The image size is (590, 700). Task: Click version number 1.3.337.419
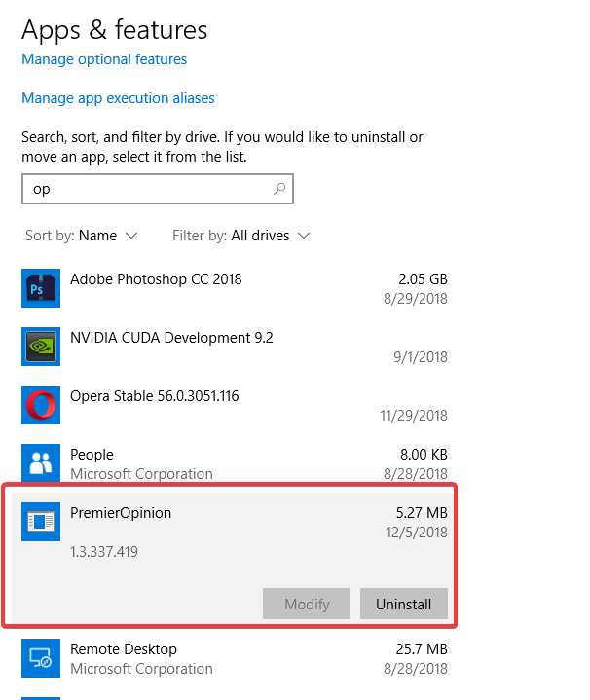coord(104,552)
